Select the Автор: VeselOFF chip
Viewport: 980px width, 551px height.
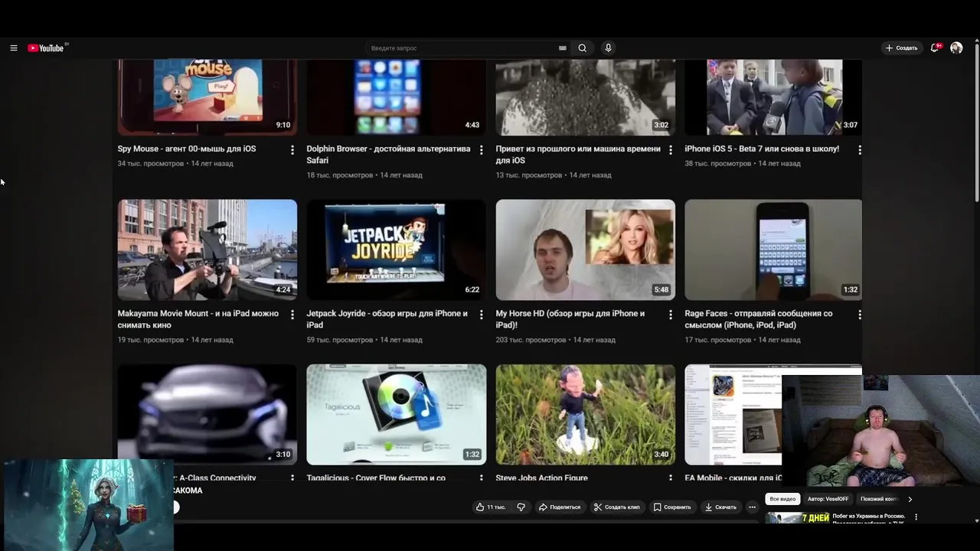click(827, 499)
